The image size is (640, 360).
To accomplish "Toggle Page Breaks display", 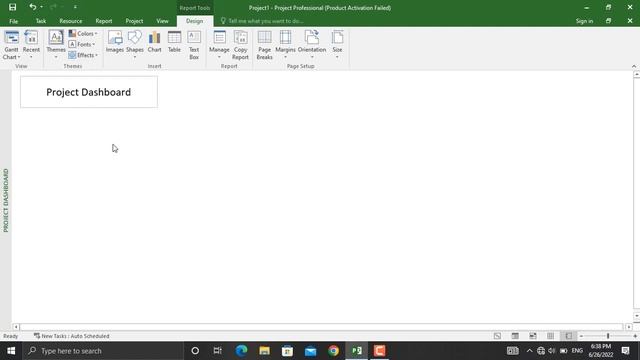I will [x=264, y=45].
